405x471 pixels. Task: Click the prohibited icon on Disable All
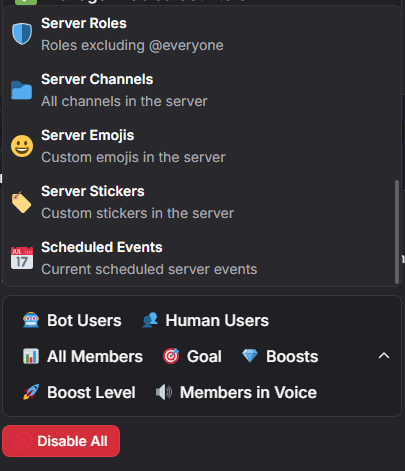tap(23, 441)
